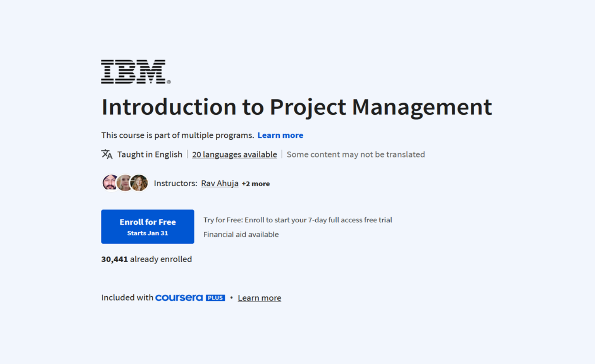Click the Coursera Plus logo
Viewport: 595px width, 364px height.
pyautogui.click(x=179, y=297)
